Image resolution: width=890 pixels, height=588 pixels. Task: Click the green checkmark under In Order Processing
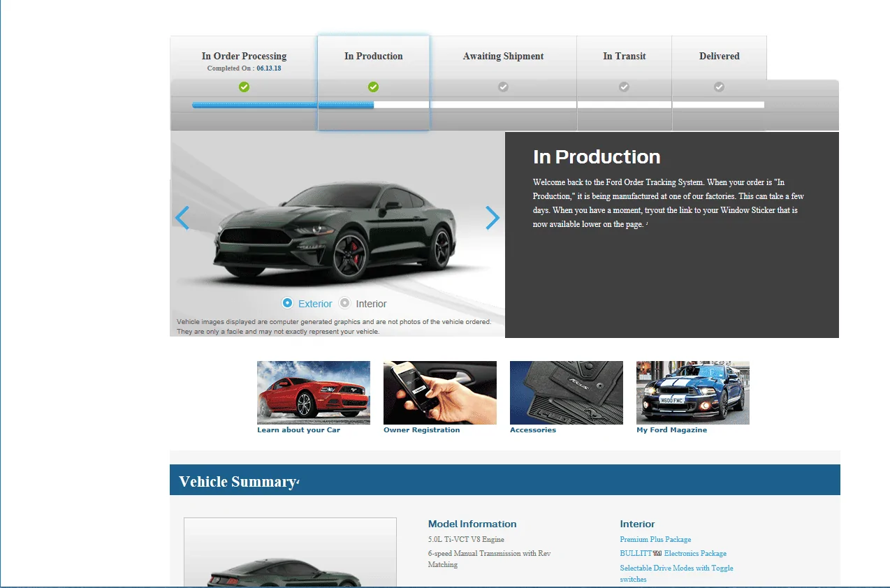click(244, 87)
